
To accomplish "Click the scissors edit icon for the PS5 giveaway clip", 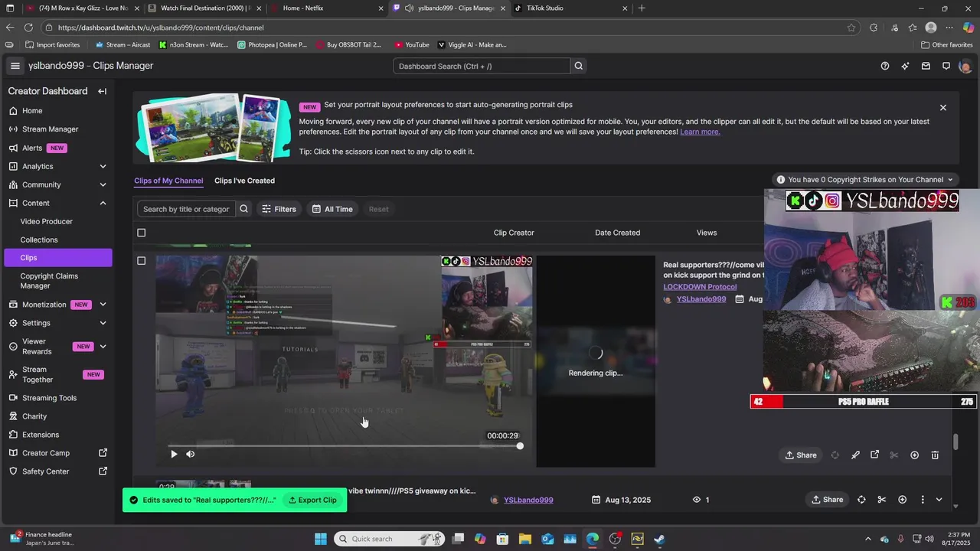I will point(881,500).
